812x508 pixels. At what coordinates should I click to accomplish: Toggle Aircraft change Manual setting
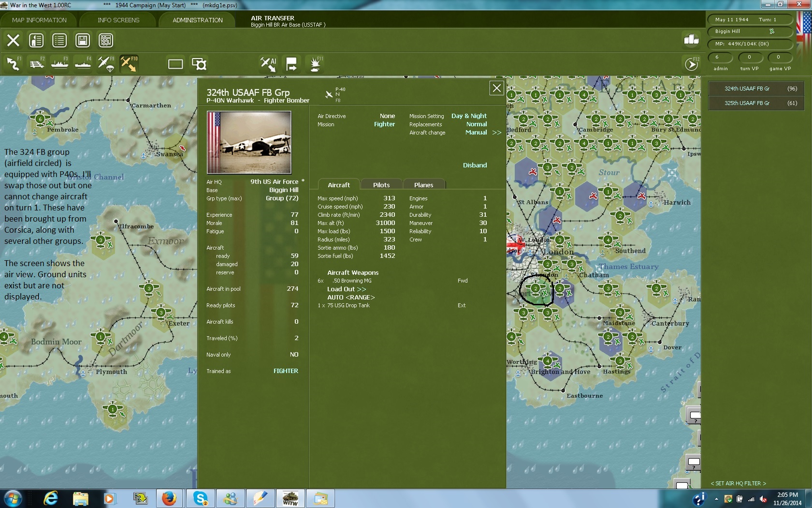(x=476, y=132)
